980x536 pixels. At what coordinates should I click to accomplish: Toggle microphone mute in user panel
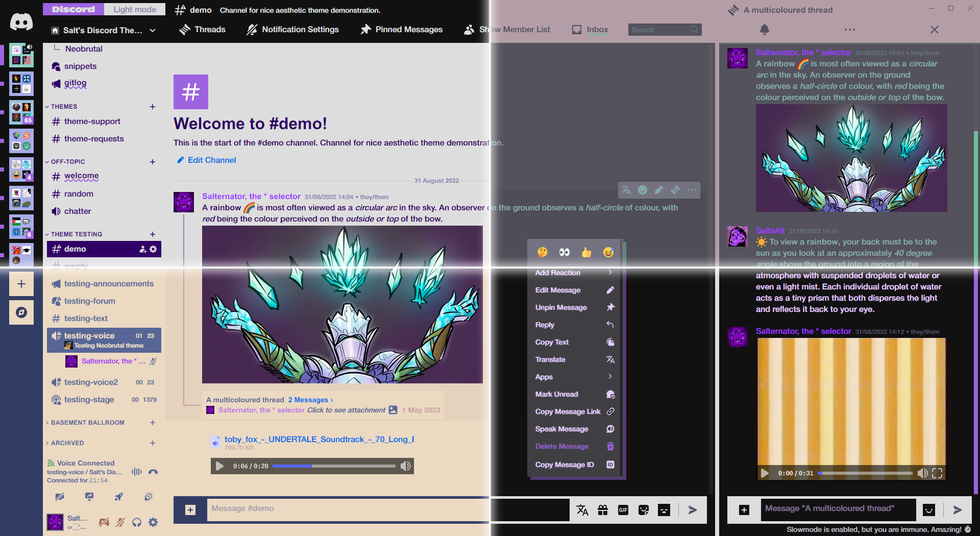tap(120, 522)
